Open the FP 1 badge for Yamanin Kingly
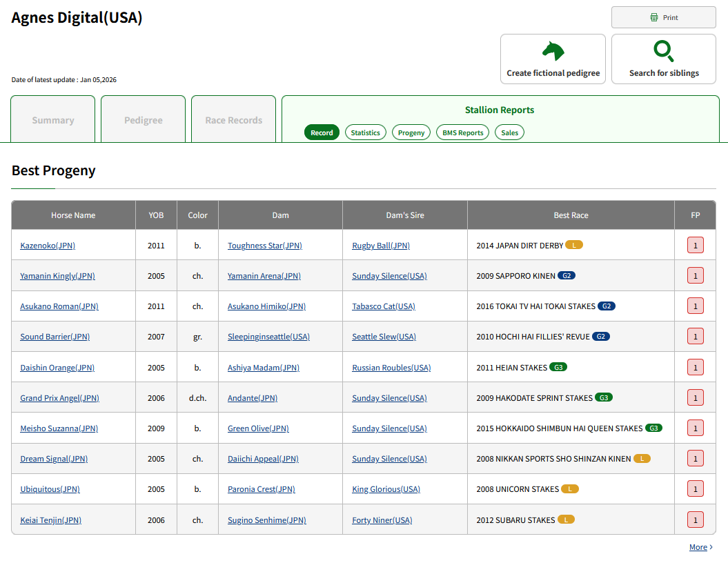This screenshot has height=563, width=728. click(x=695, y=276)
